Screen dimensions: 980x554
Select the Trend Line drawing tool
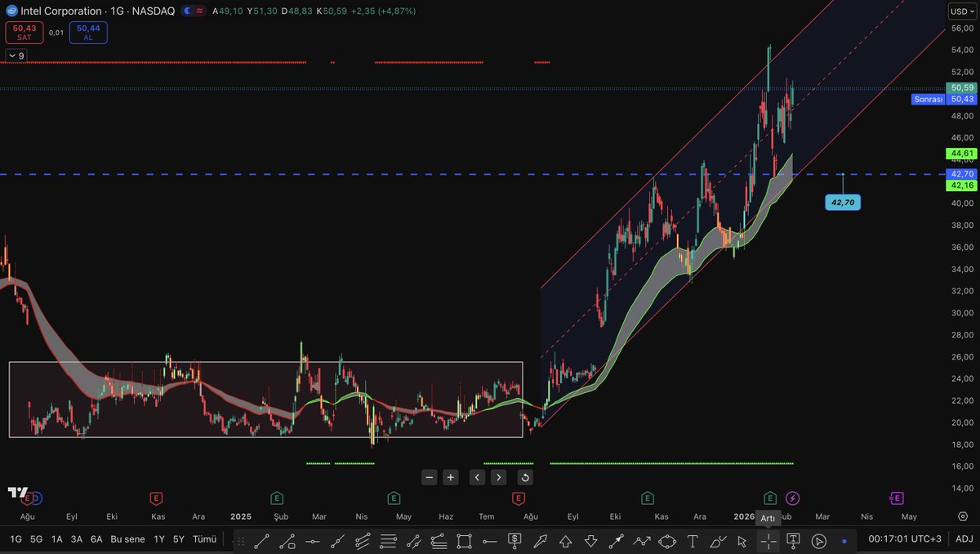point(261,541)
